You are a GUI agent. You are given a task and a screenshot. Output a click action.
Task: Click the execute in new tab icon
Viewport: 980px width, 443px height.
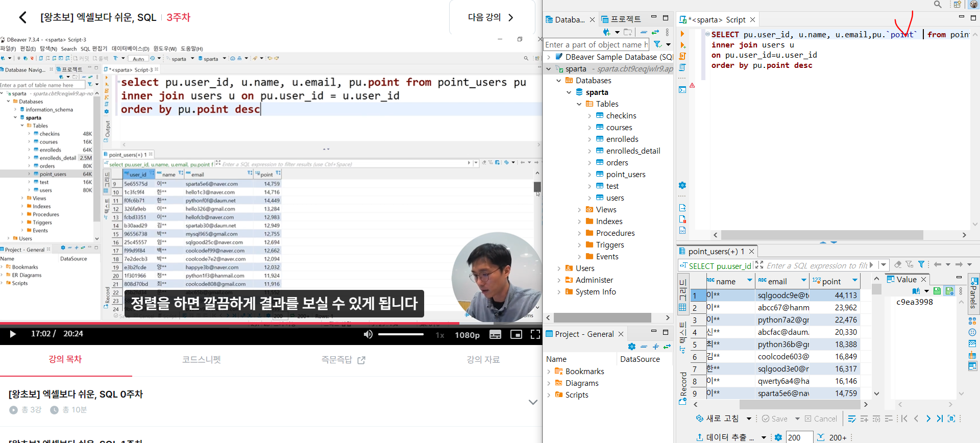[682, 45]
